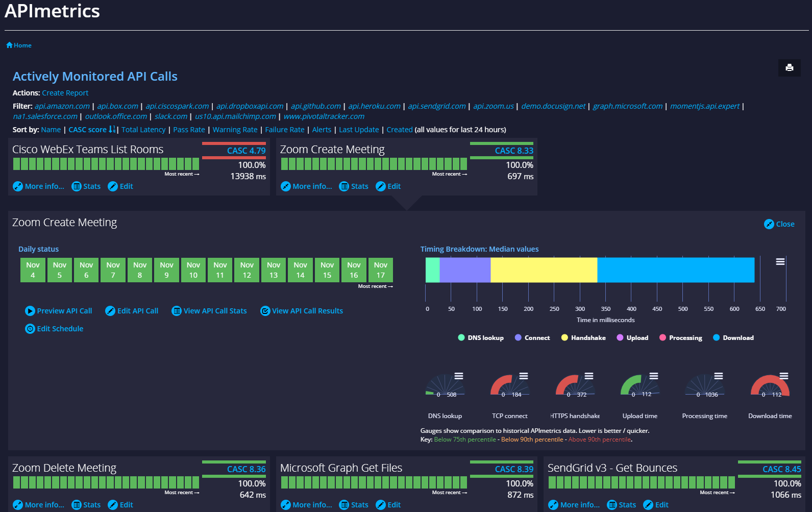The height and width of the screenshot is (512, 812).
Task: Toggle Connect series in legend
Action: (532, 338)
